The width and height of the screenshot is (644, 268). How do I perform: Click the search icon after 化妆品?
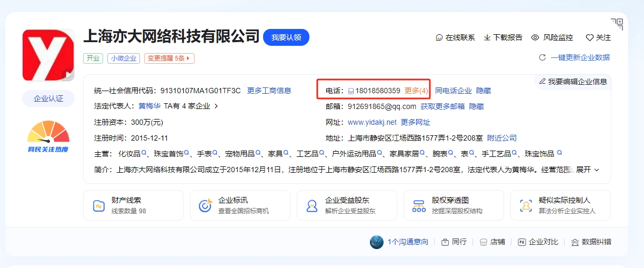[x=144, y=153]
